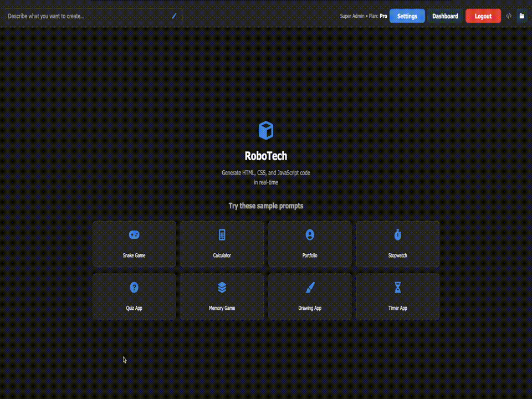Pick the Stopwatch icon

tap(397, 235)
